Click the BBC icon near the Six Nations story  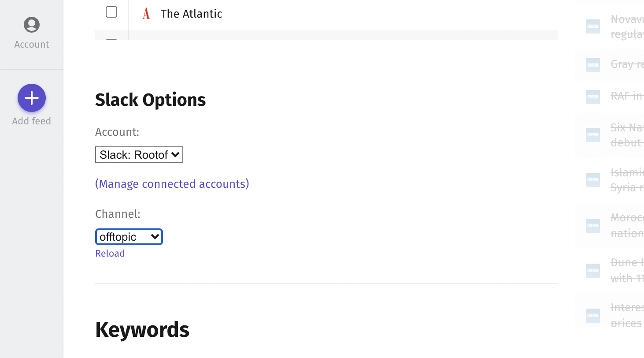click(592, 135)
